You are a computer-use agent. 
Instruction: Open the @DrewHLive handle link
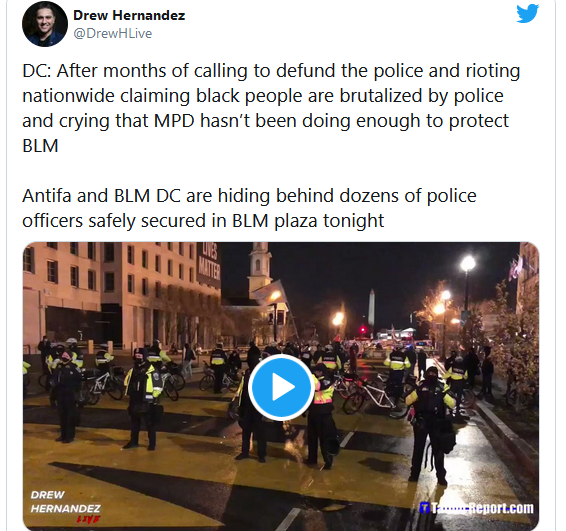pyautogui.click(x=112, y=33)
